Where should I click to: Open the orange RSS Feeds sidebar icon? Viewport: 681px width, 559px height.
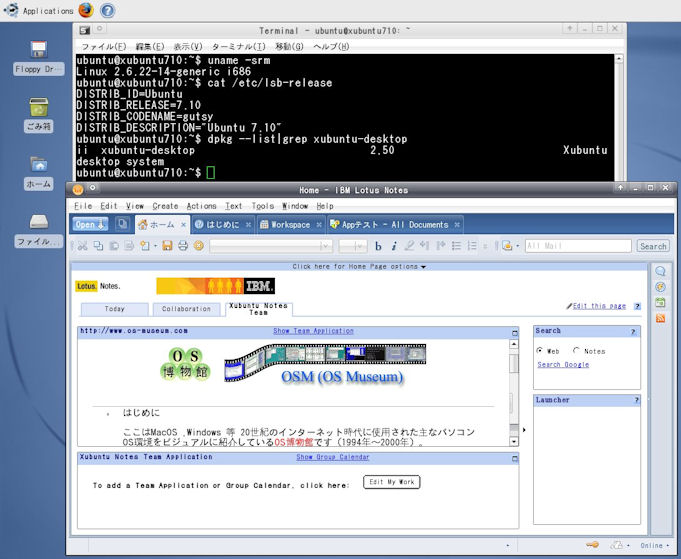(660, 318)
